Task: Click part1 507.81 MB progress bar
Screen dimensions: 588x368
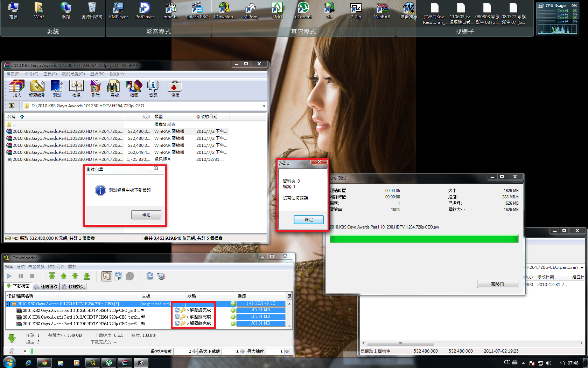Action: [261, 310]
